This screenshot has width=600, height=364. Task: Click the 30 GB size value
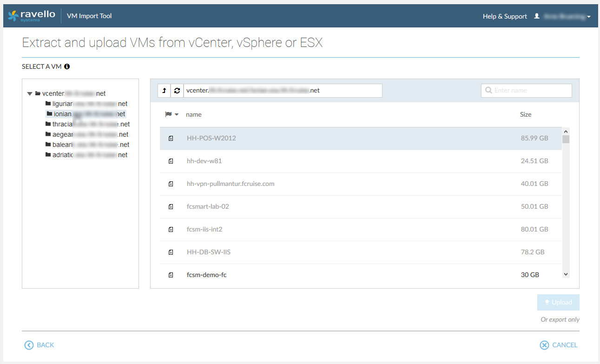pos(530,275)
